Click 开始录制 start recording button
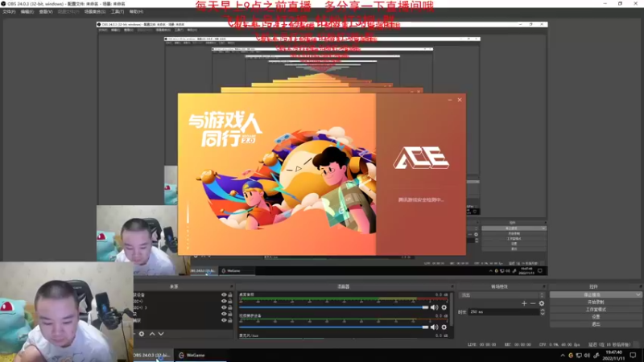Screen dimensions: 644x362 (596, 302)
